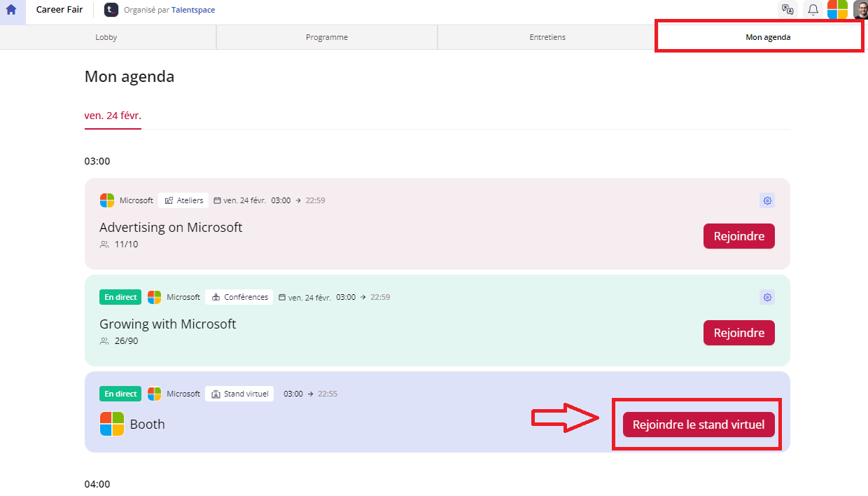Click Growing with Microsoft title
This screenshot has height=496, width=868.
pos(168,324)
